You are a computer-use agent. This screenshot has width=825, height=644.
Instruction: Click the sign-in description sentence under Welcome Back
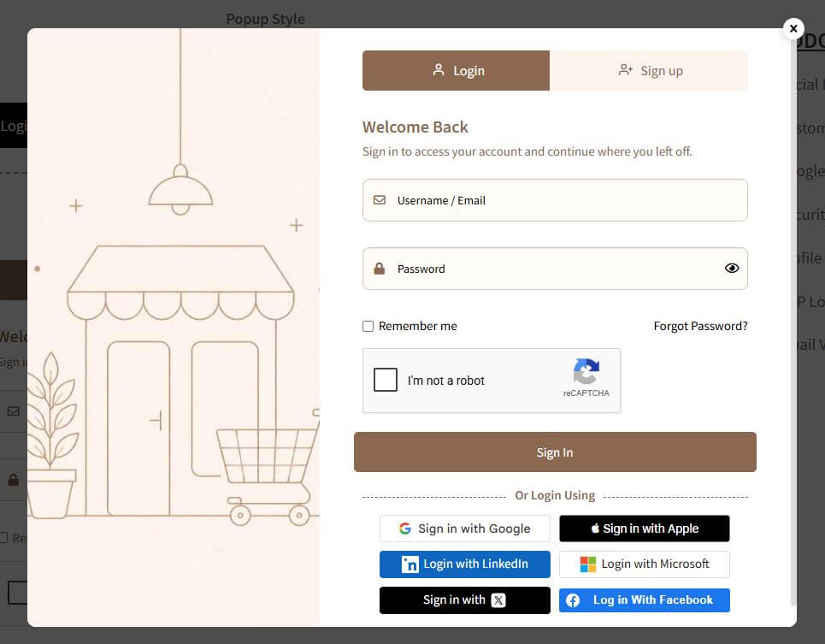(527, 151)
